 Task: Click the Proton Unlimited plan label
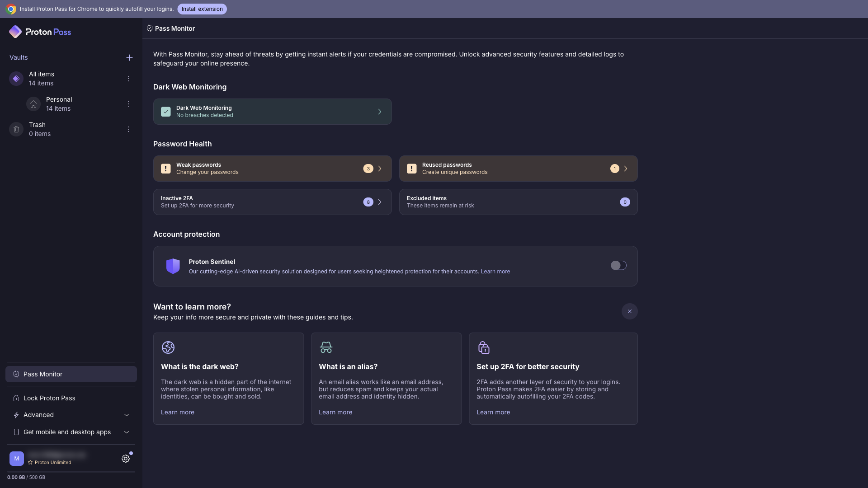[50, 463]
